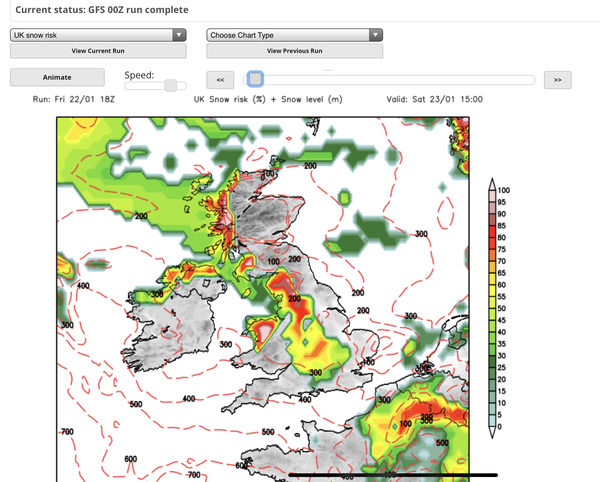The width and height of the screenshot is (600, 482).
Task: Expand the Choose Chart Type dropdown
Action: [295, 34]
